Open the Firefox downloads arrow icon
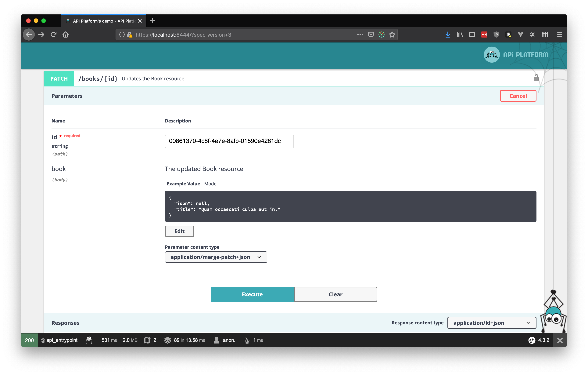The height and width of the screenshot is (375, 588). (448, 35)
